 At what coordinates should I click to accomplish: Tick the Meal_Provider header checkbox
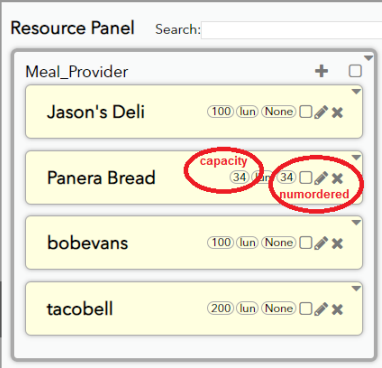pos(355,71)
